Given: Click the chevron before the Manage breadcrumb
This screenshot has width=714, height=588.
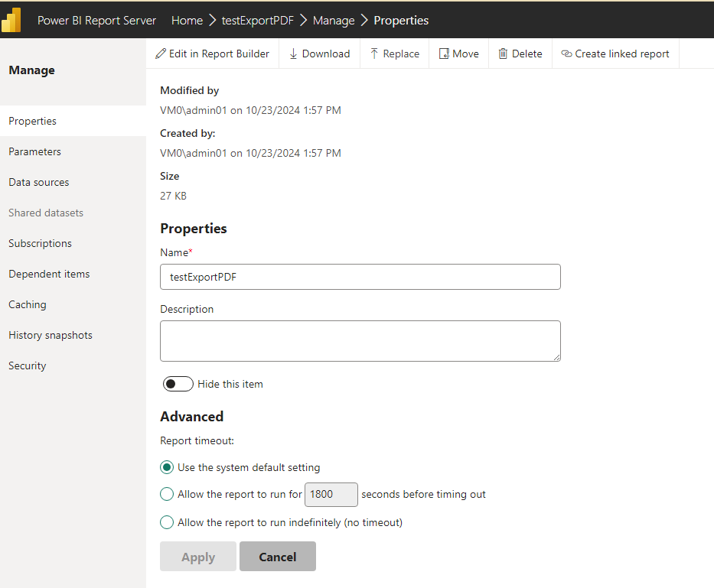Looking at the screenshot, I should [x=304, y=21].
